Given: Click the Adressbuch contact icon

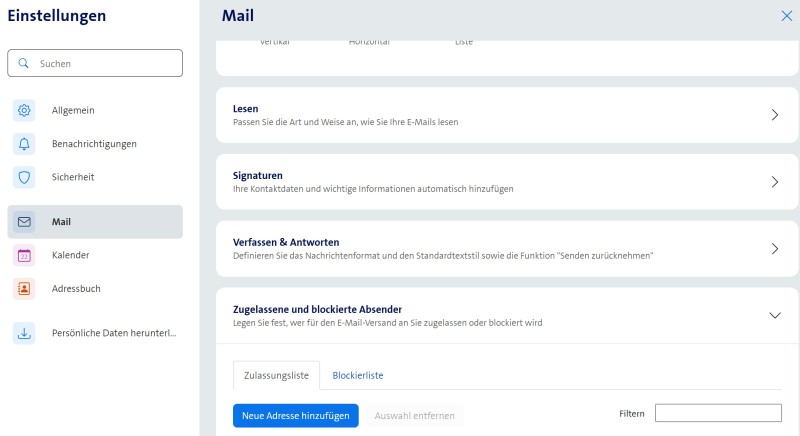Looking at the screenshot, I should [x=25, y=288].
